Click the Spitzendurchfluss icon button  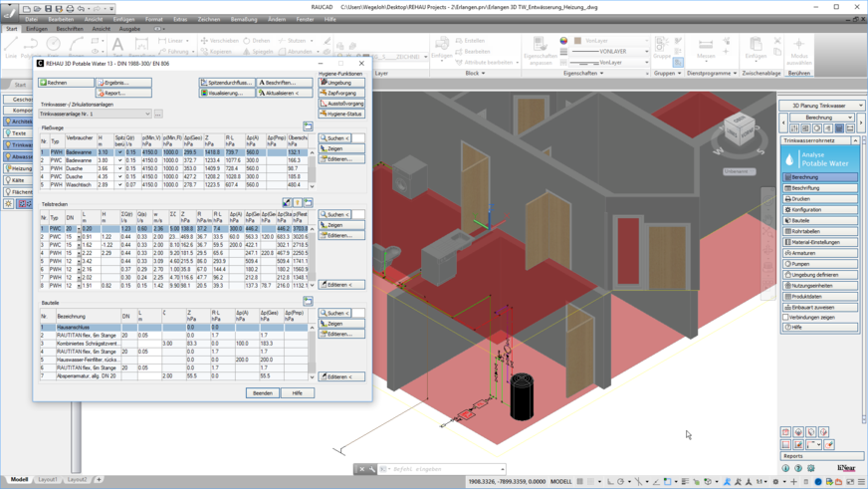pyautogui.click(x=226, y=83)
